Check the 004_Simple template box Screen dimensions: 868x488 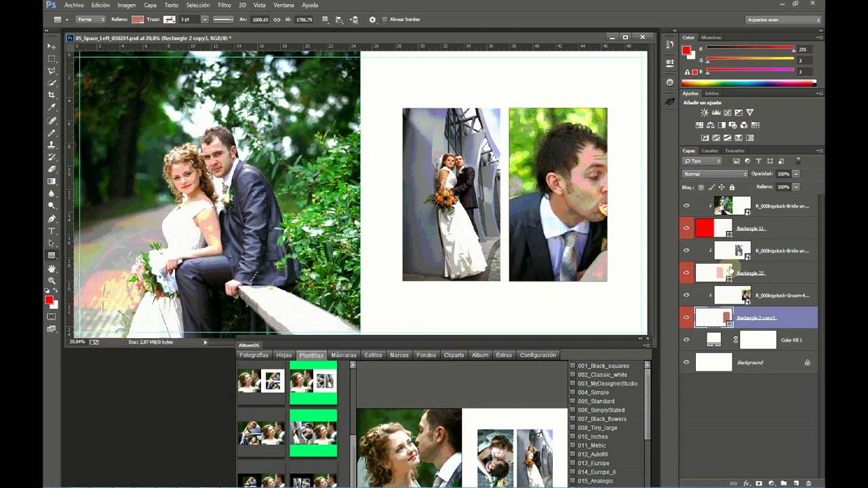(x=572, y=392)
